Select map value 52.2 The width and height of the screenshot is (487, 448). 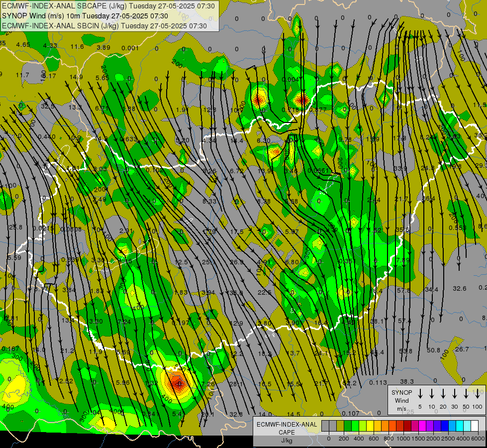(350, 383)
